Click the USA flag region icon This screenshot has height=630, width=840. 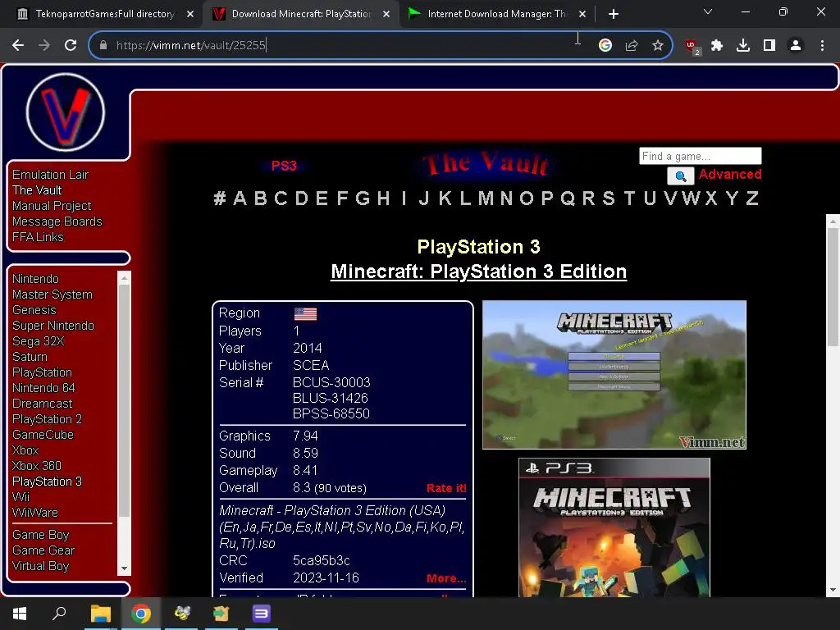(x=305, y=314)
